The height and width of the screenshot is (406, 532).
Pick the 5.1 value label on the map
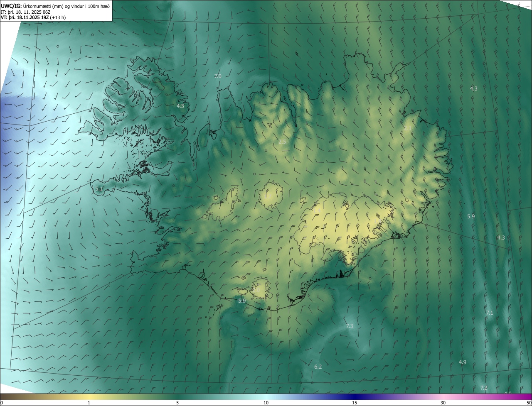[x=99, y=189]
